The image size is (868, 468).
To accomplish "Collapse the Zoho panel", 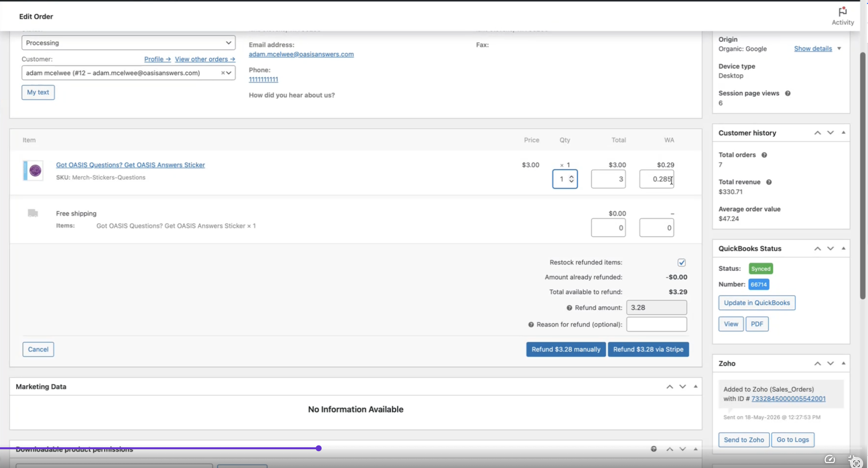I will tap(843, 363).
